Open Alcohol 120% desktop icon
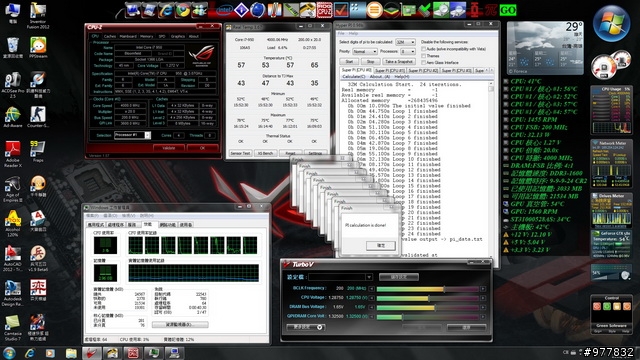 [x=13, y=224]
